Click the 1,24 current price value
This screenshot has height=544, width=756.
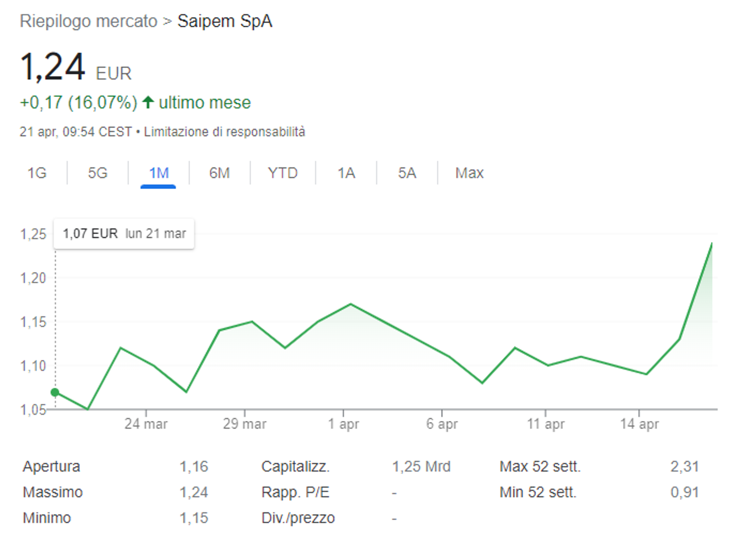52,67
